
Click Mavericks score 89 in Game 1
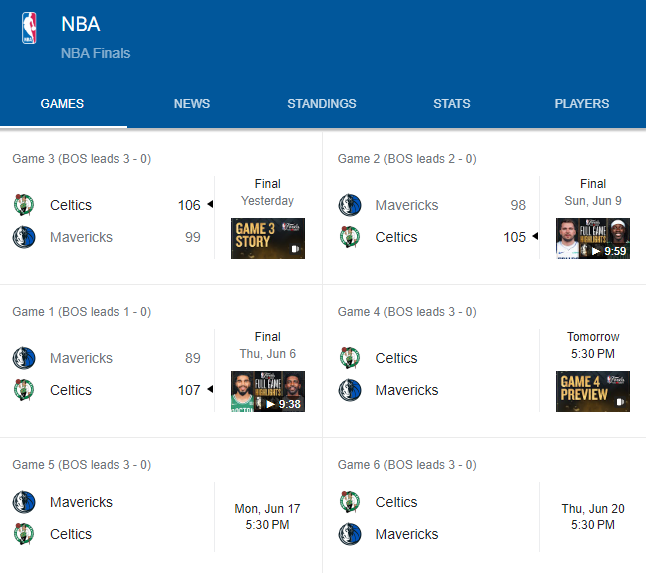tap(193, 358)
